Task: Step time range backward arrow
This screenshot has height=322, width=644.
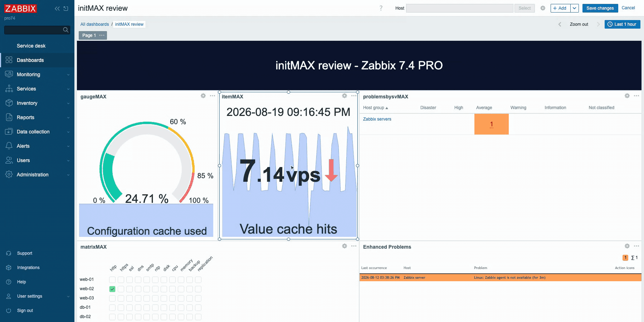Action: coord(560,24)
